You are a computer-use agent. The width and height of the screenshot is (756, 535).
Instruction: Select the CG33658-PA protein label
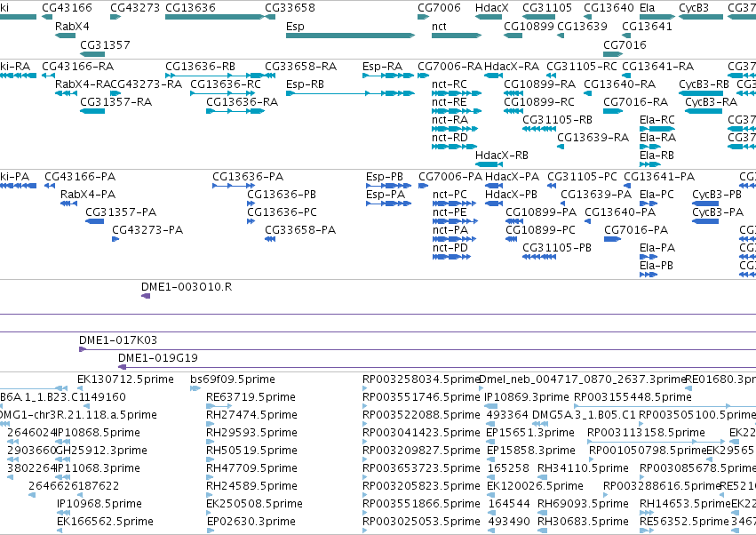[300, 230]
